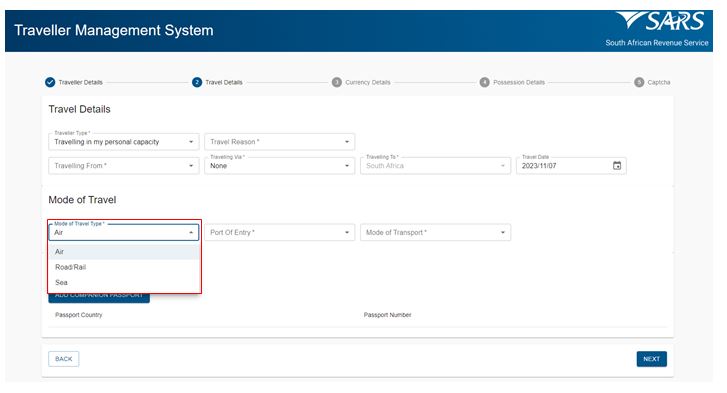Go to Currency Details step label
The image size is (727, 393).
(x=368, y=82)
